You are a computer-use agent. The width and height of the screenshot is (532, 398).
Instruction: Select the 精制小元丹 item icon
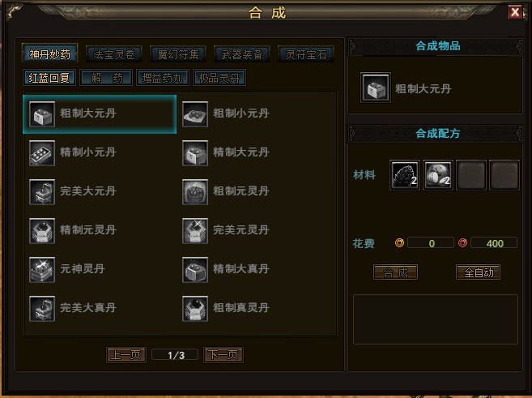42,153
